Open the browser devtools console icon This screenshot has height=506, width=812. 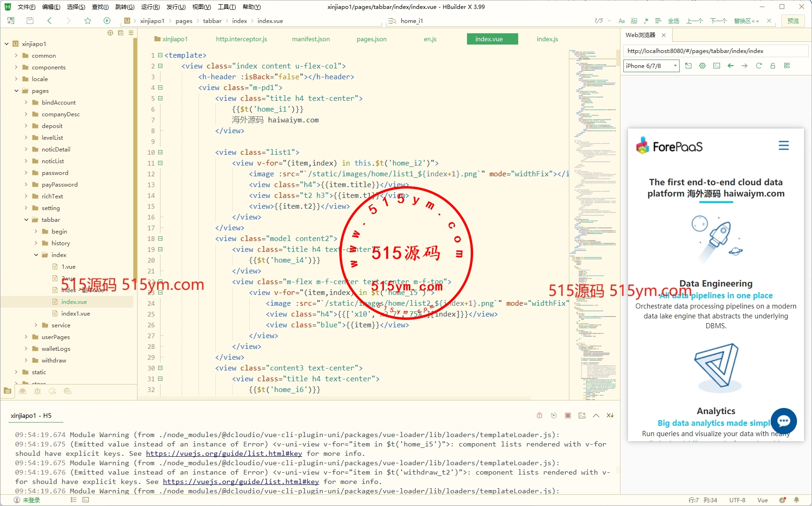point(716,66)
